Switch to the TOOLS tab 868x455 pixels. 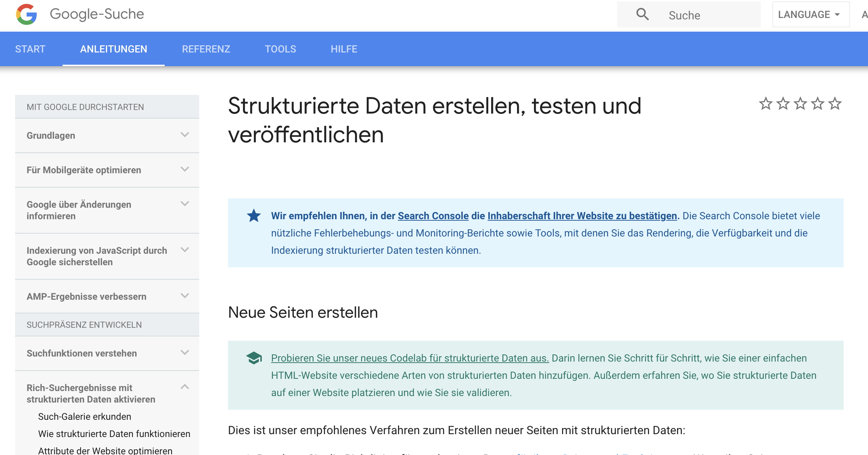pyautogui.click(x=280, y=49)
